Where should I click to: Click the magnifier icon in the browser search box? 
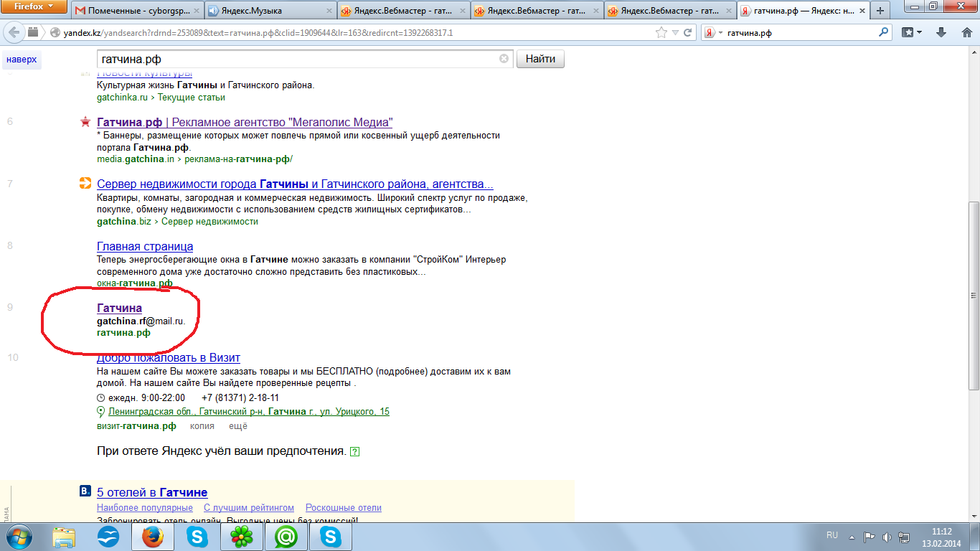click(x=884, y=33)
